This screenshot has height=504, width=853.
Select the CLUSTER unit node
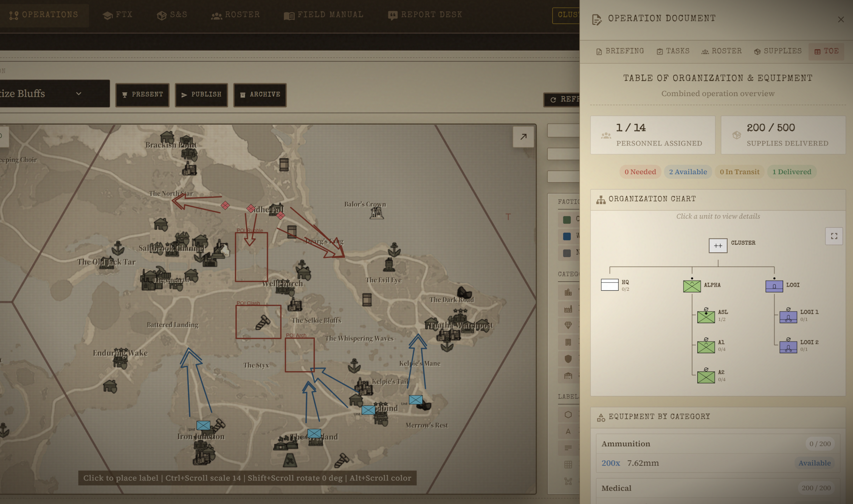click(x=718, y=245)
